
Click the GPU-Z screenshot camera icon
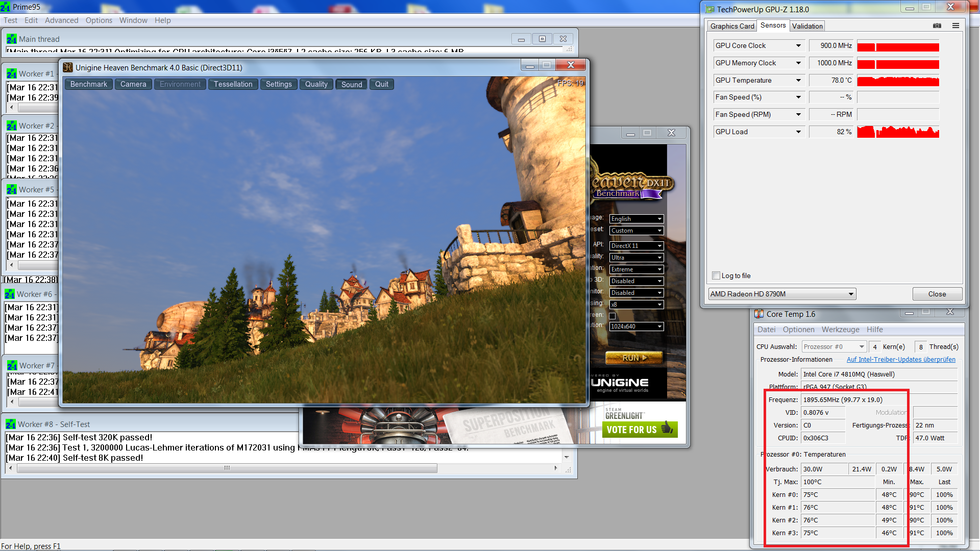tap(937, 26)
